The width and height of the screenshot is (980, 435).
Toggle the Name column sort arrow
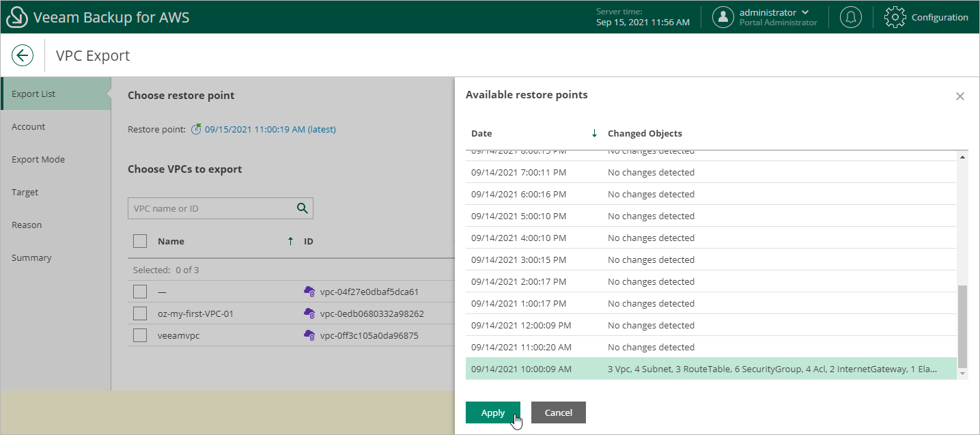pyautogui.click(x=289, y=240)
